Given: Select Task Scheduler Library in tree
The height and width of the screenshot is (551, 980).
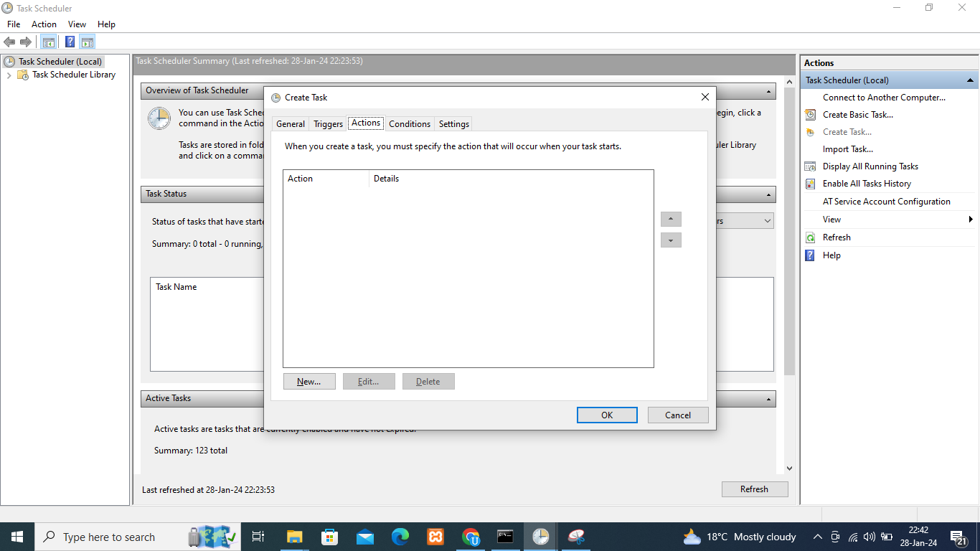Looking at the screenshot, I should (73, 75).
